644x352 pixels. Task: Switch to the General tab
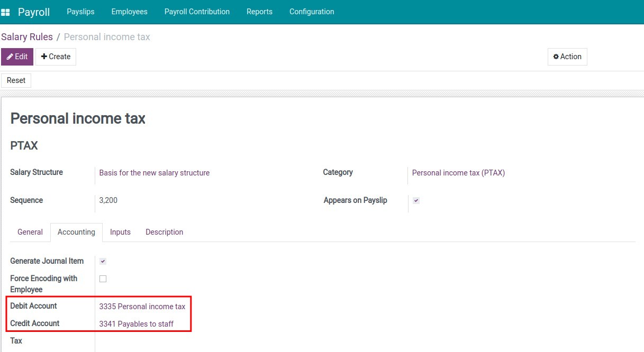pos(30,232)
